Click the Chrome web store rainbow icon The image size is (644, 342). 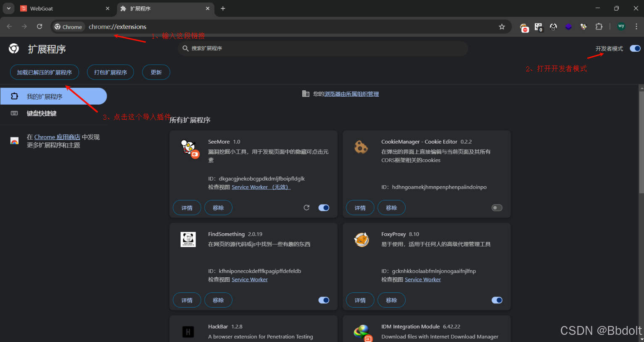coord(14,141)
